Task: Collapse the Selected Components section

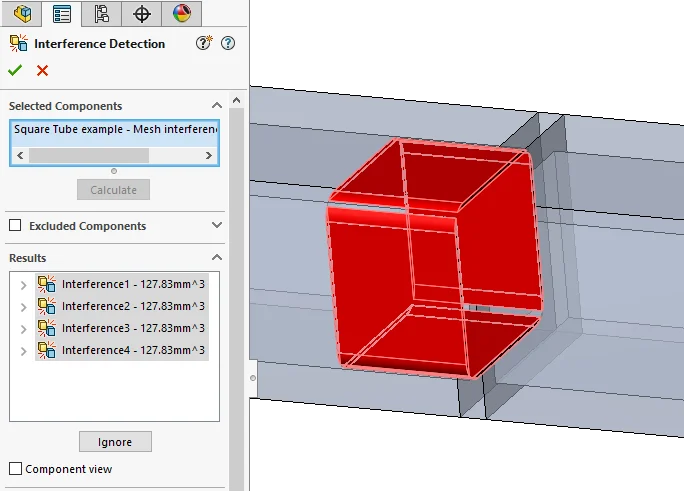Action: coord(217,106)
